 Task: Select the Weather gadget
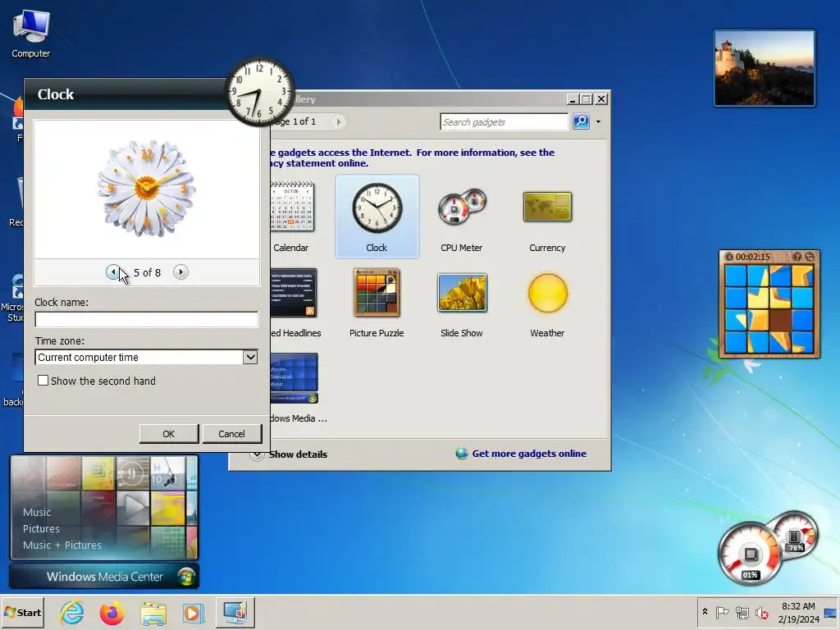pos(547,304)
